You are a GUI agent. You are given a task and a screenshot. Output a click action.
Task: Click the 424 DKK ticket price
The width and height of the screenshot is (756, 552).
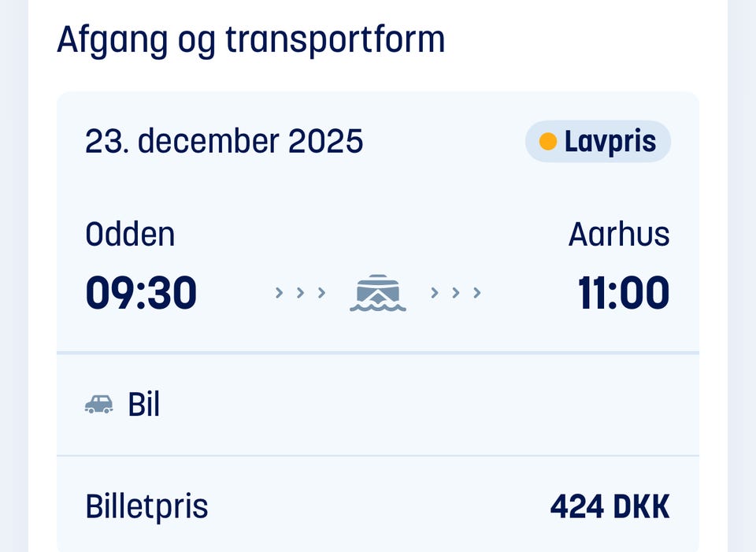tap(610, 506)
